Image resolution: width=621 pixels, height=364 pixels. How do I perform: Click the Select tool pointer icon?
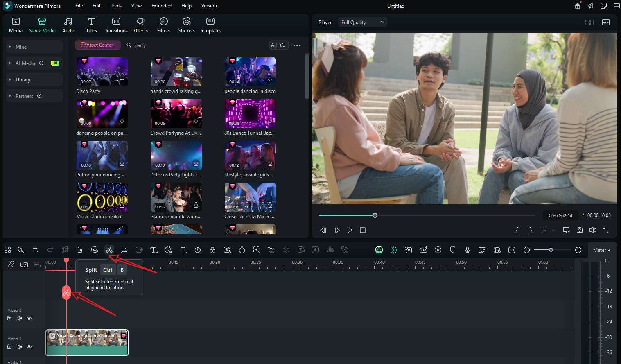(21, 250)
